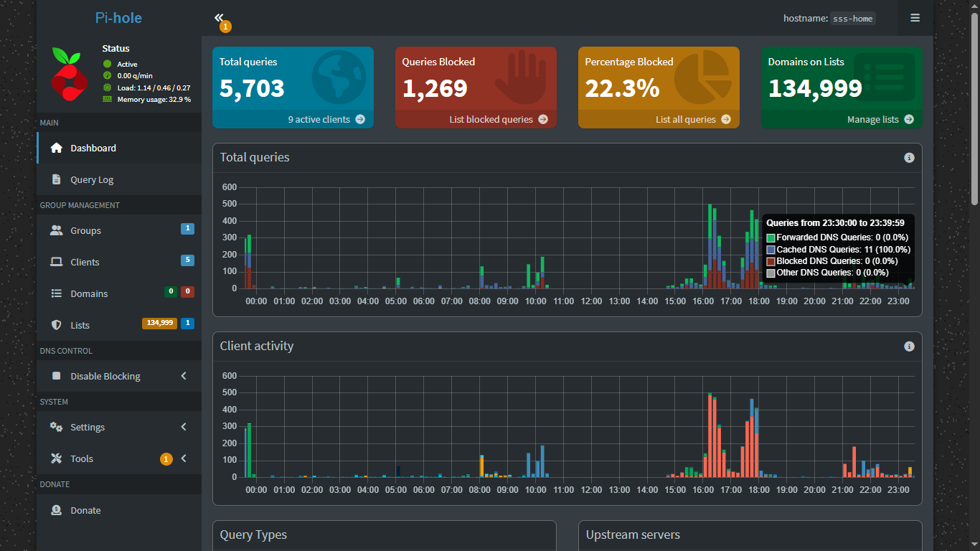Open the Query Log menu item
This screenshot has height=551, width=980.
point(119,179)
